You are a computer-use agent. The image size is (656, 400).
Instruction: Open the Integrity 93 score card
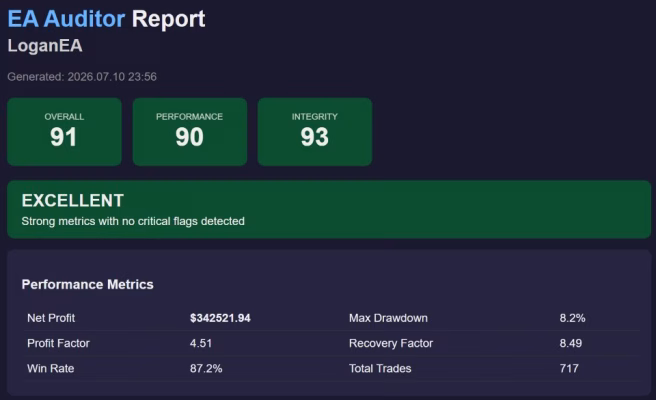pos(315,132)
